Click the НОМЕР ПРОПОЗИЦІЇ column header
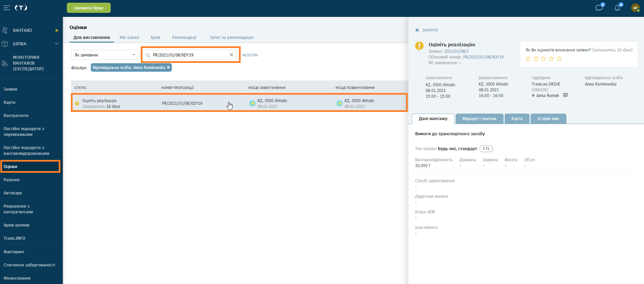The height and width of the screenshot is (284, 644). tap(178, 88)
